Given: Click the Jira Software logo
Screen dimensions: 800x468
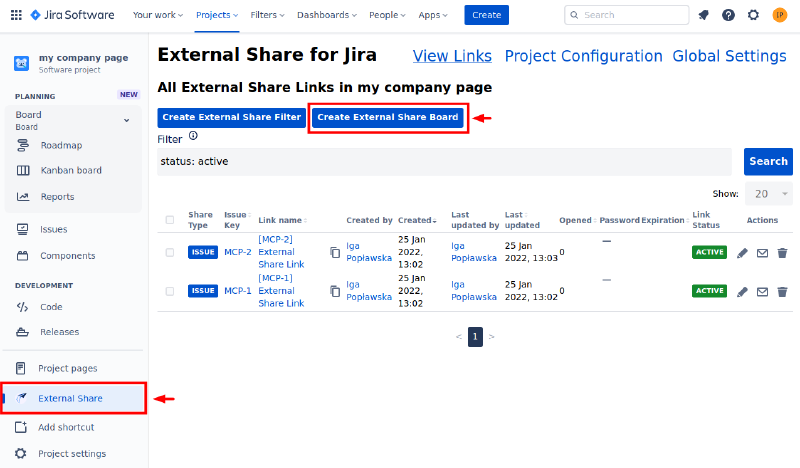Looking at the screenshot, I should [x=72, y=15].
